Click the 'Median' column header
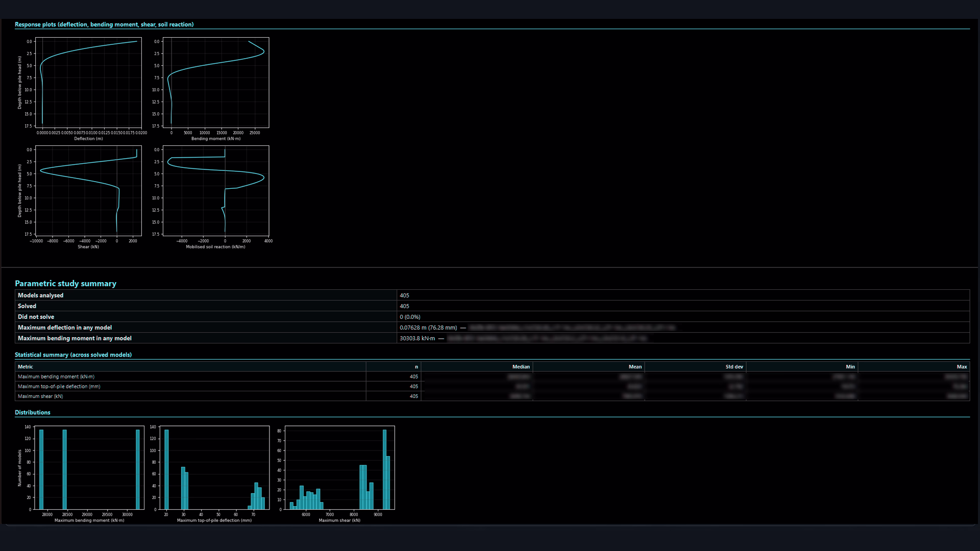Viewport: 980px width, 551px height. click(521, 367)
